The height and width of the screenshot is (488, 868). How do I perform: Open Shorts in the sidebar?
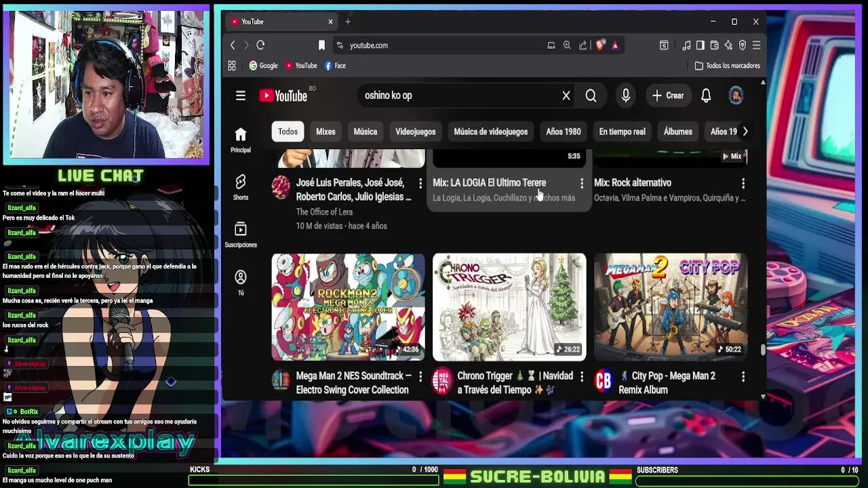(241, 187)
